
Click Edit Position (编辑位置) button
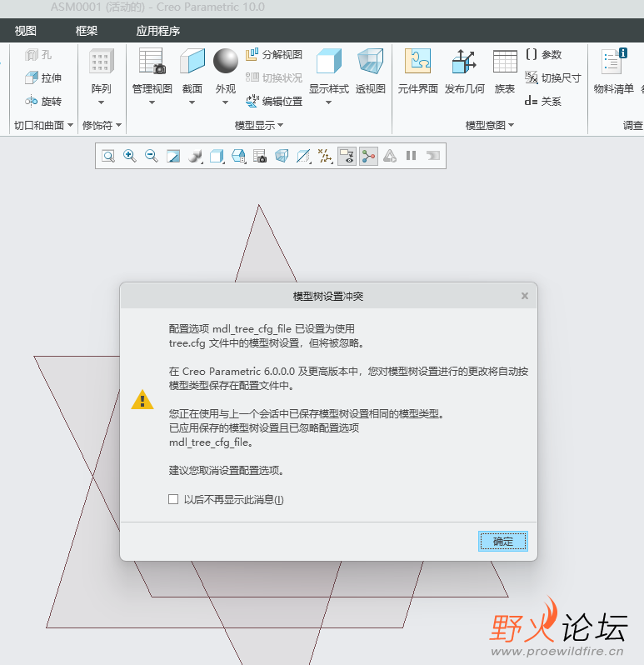coord(274,101)
